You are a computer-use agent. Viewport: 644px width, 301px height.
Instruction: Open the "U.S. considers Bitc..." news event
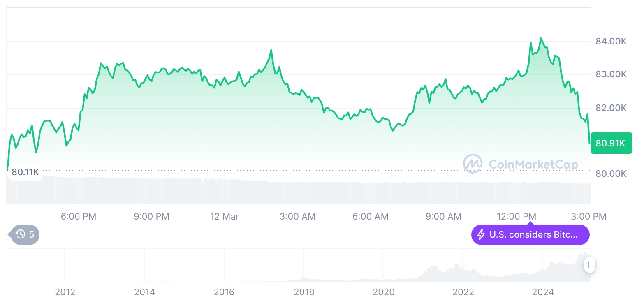pyautogui.click(x=533, y=235)
